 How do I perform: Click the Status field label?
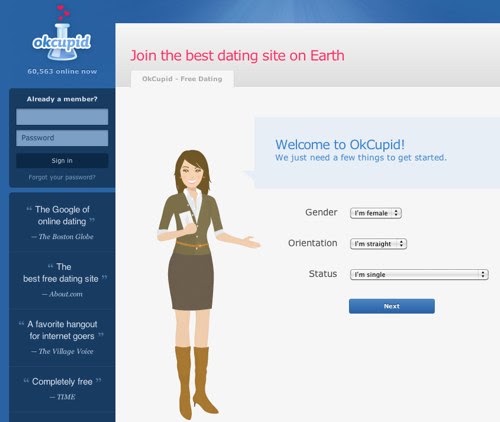coord(323,274)
